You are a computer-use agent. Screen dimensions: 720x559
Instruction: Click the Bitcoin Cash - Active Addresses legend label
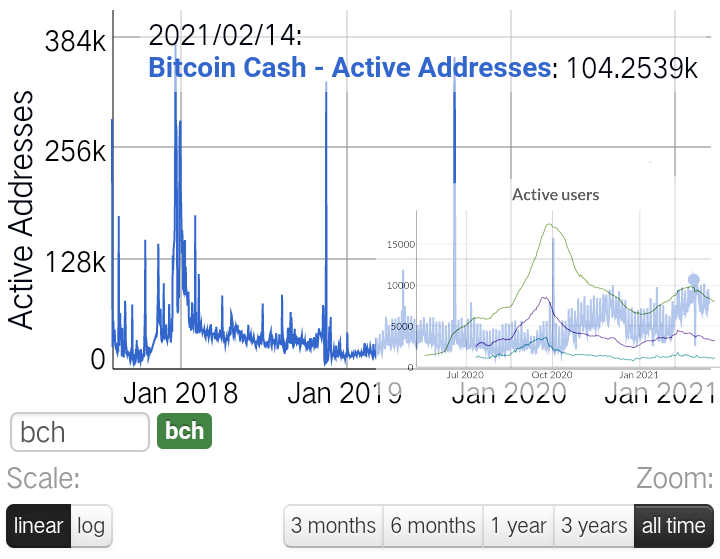click(x=349, y=68)
